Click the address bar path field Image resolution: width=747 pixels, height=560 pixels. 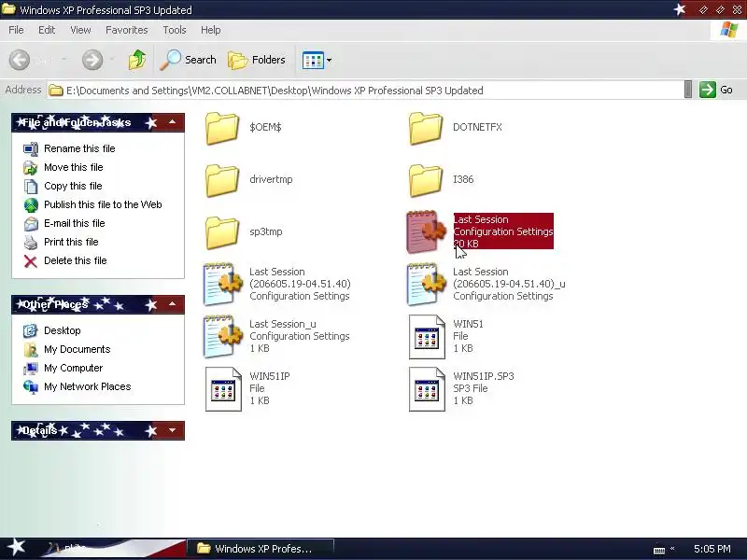point(366,90)
